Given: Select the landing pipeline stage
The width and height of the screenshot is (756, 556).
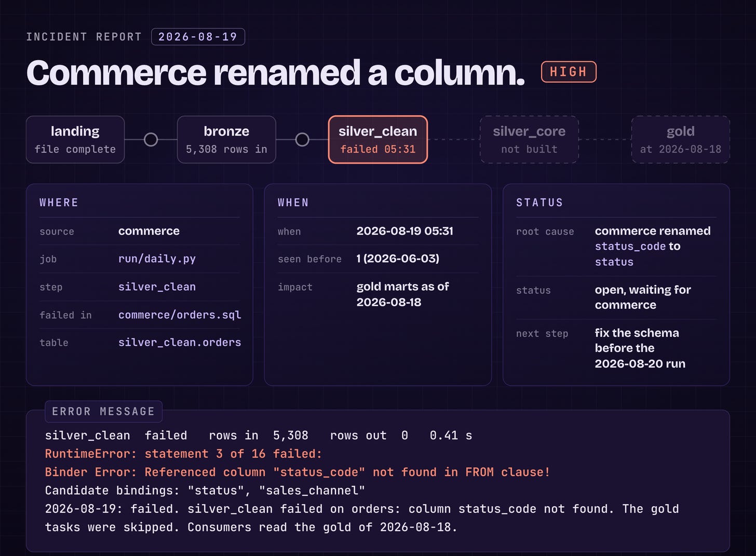Looking at the screenshot, I should click(75, 140).
